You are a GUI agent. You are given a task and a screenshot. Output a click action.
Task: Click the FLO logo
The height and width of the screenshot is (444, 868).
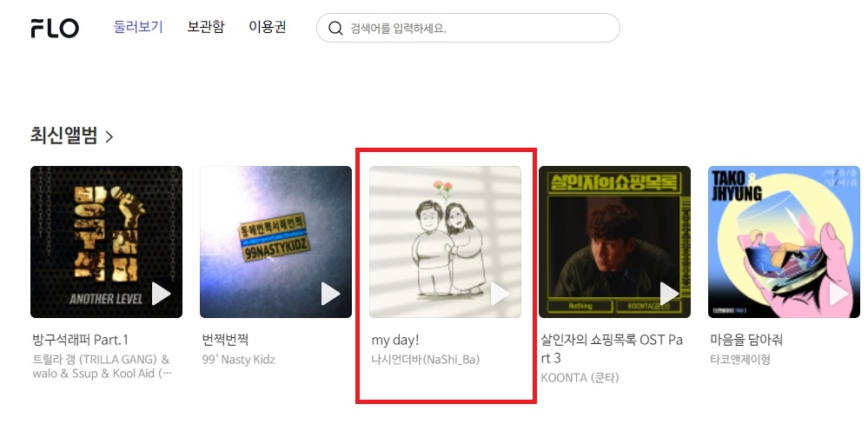pos(55,28)
